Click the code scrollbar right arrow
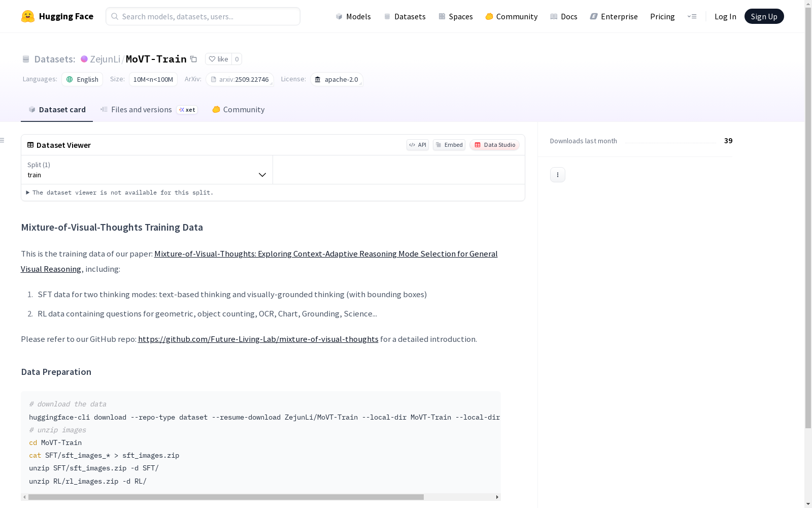 pyautogui.click(x=497, y=497)
